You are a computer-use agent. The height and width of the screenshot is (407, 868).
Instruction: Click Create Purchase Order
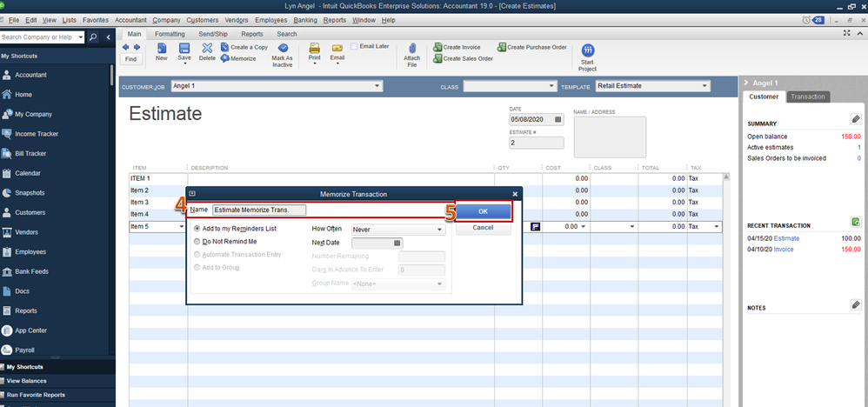click(532, 47)
